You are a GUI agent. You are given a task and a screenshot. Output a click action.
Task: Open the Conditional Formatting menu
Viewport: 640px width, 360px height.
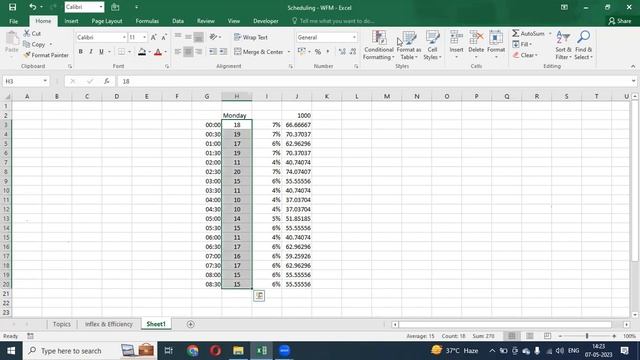(379, 45)
